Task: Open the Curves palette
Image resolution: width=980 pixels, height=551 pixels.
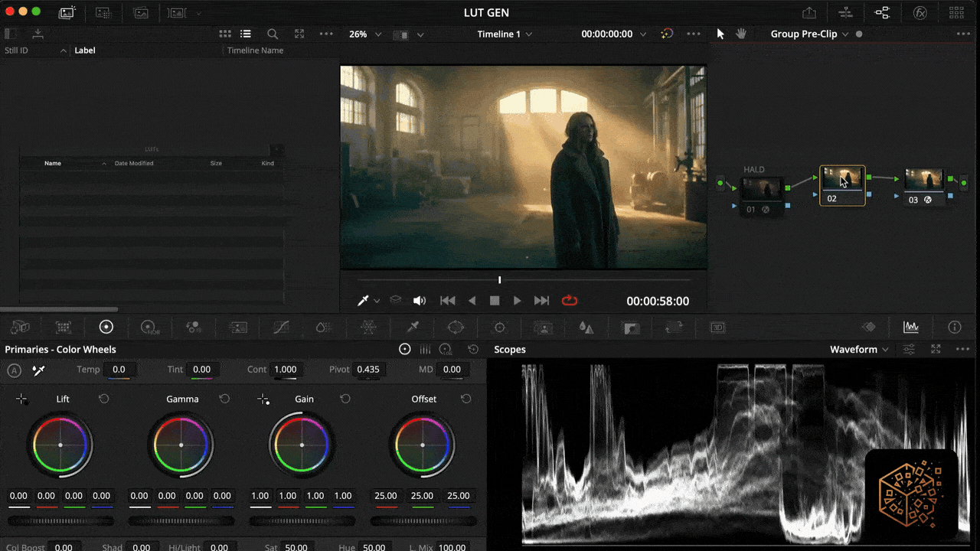Action: 281,328
